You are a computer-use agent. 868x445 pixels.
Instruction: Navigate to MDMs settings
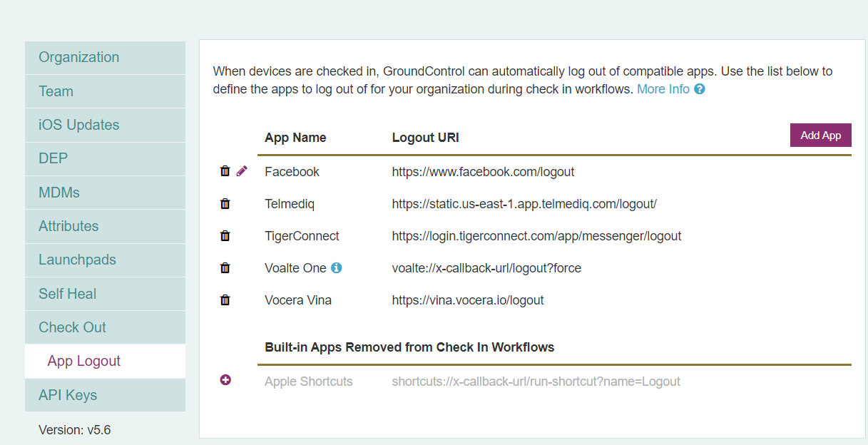pyautogui.click(x=105, y=193)
